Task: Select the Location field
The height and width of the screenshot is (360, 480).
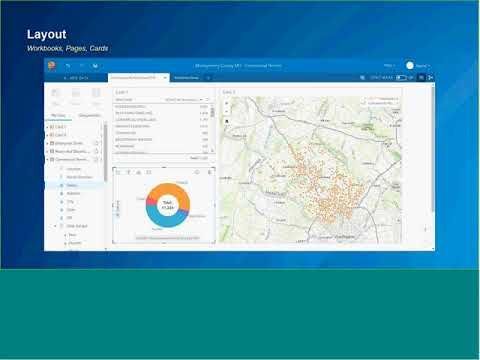Action: point(73,169)
